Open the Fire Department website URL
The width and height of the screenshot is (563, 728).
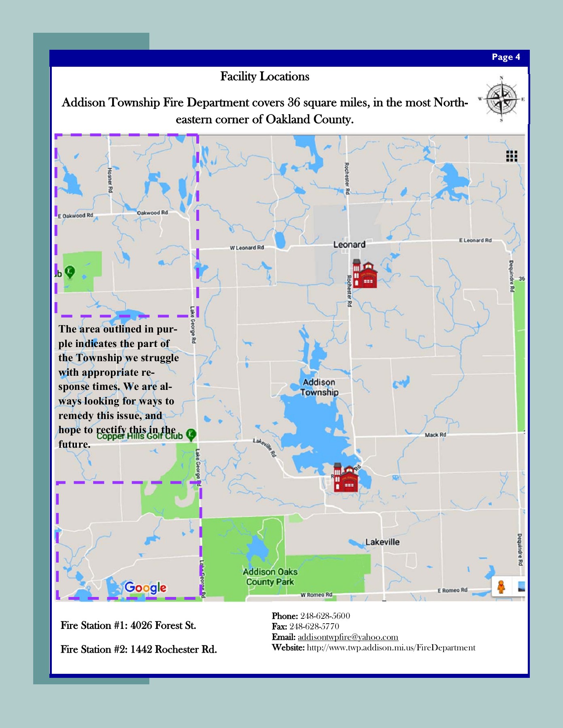391,648
